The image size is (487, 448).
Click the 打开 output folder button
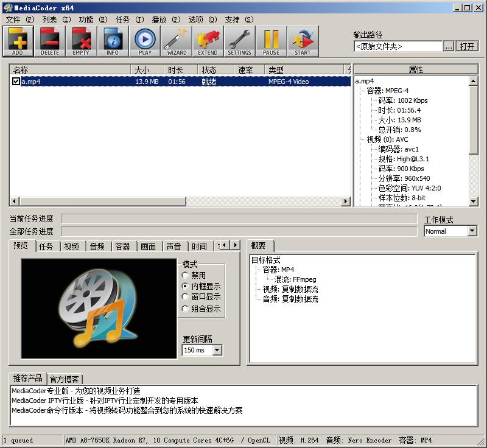[x=467, y=47]
